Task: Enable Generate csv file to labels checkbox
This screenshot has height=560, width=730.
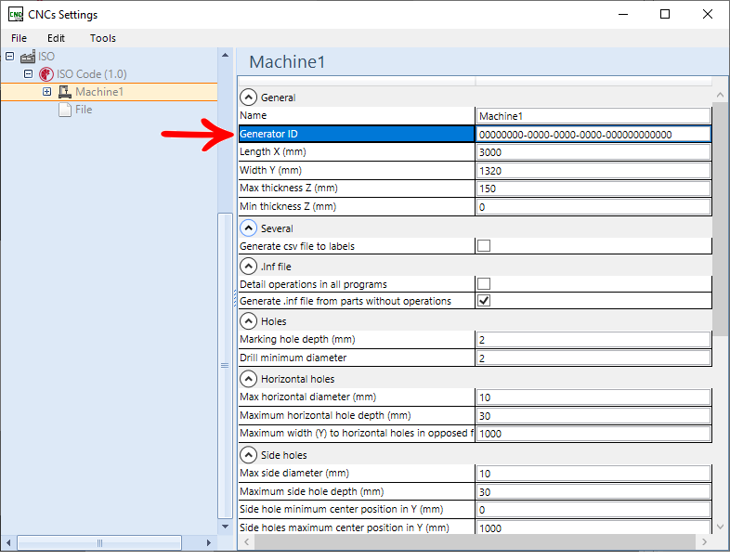Action: [483, 246]
